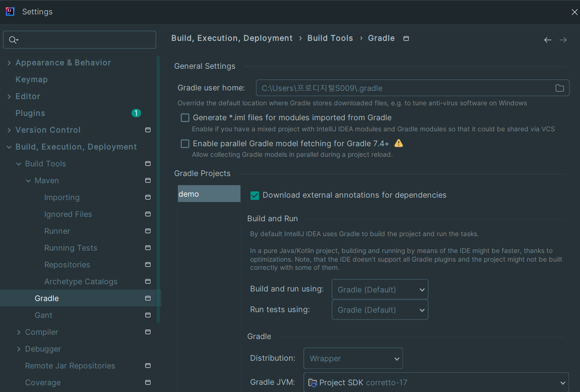Click project-level icon on Archetype Catalogs row
The width and height of the screenshot is (580, 392).
(x=148, y=281)
